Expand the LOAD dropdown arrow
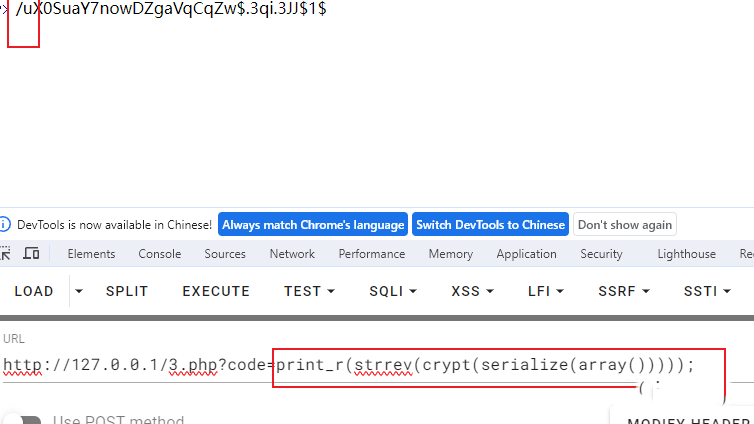 coord(79,291)
